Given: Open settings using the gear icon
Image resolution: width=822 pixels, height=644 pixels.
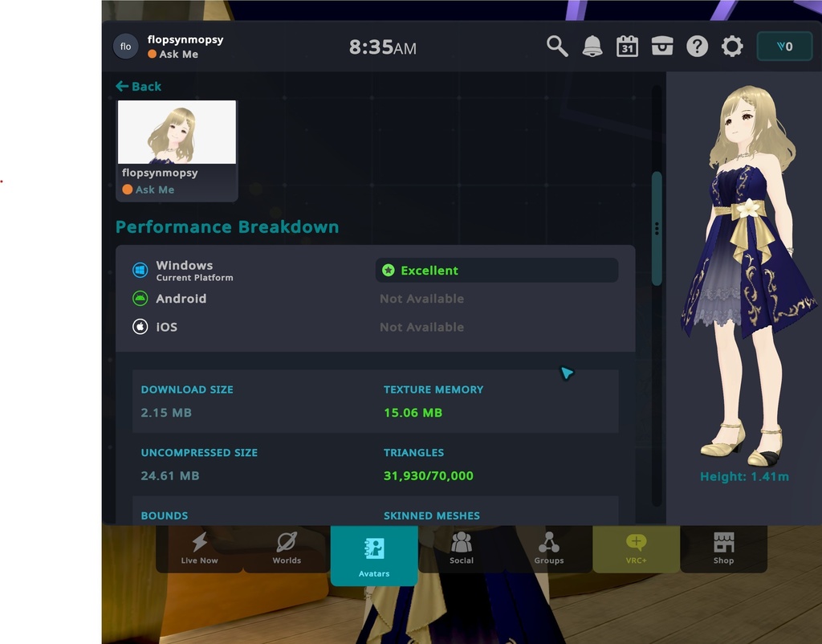Looking at the screenshot, I should (x=731, y=46).
